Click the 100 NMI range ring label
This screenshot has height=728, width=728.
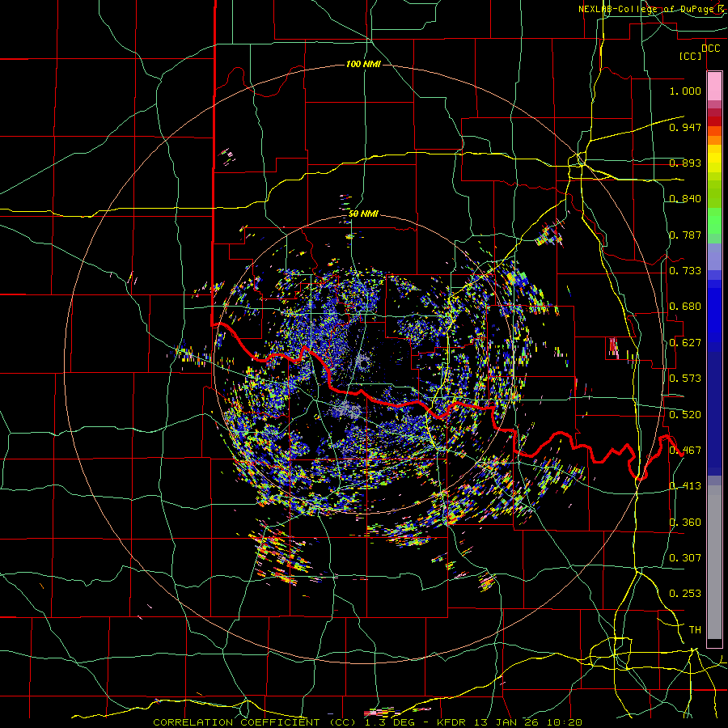(363, 64)
